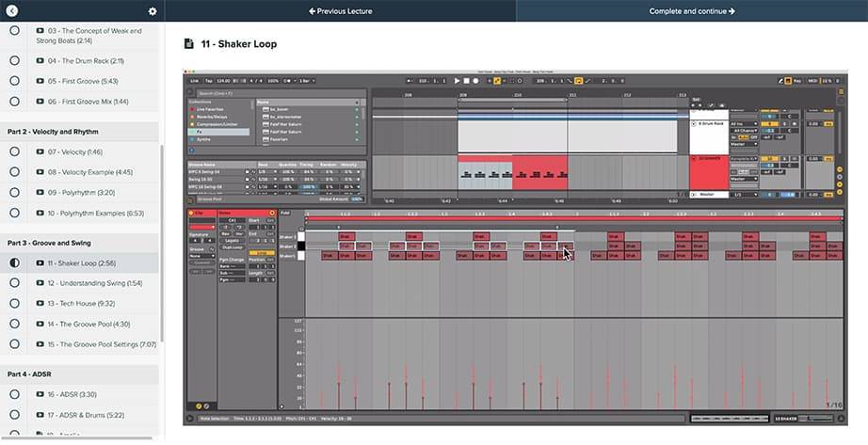Image resolution: width=868 pixels, height=445 pixels.
Task: Open the '1 Bar' quantization dropdown
Action: [307, 81]
